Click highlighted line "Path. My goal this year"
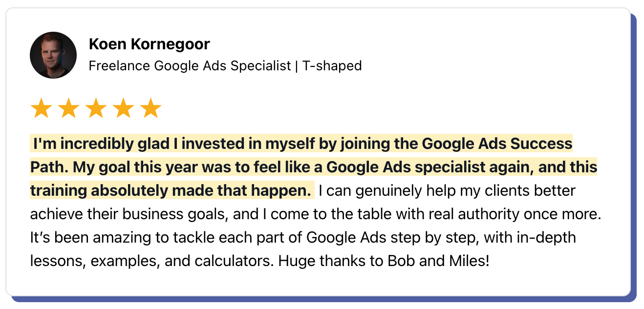644x309 pixels. (x=314, y=167)
